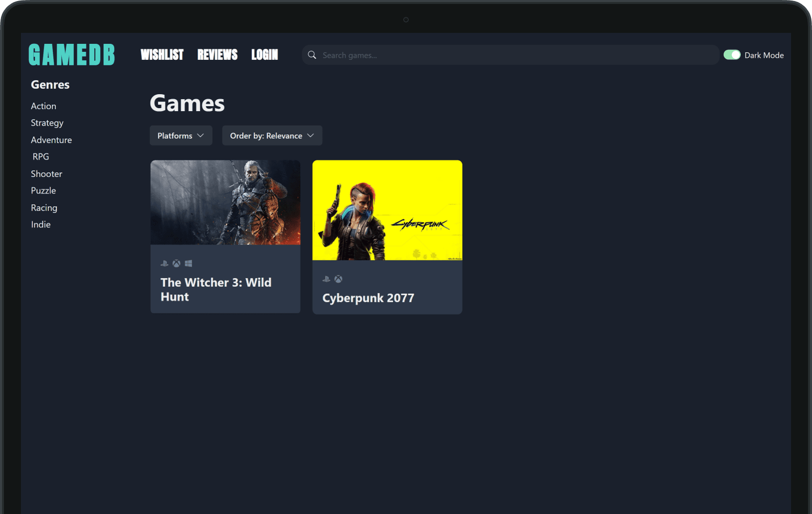This screenshot has width=812, height=514.
Task: Open the Wishlist page
Action: coord(162,55)
